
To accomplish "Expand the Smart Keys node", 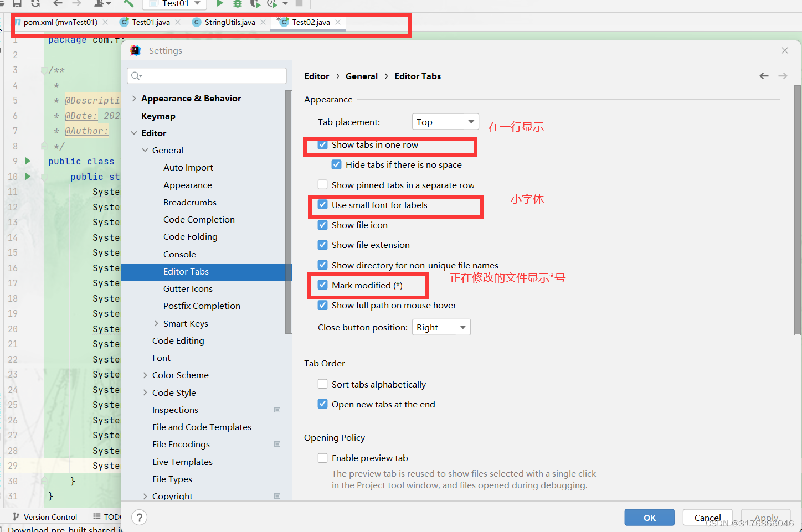I will [x=156, y=323].
